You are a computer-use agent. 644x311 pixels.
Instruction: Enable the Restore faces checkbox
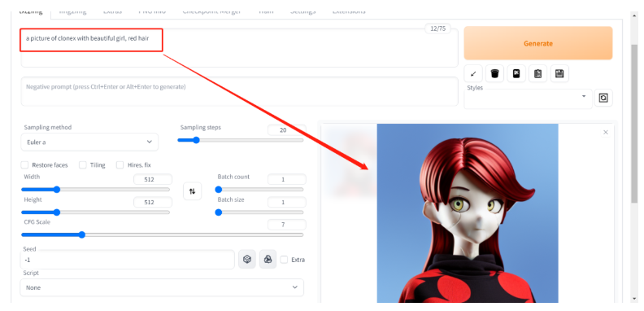[x=25, y=165]
